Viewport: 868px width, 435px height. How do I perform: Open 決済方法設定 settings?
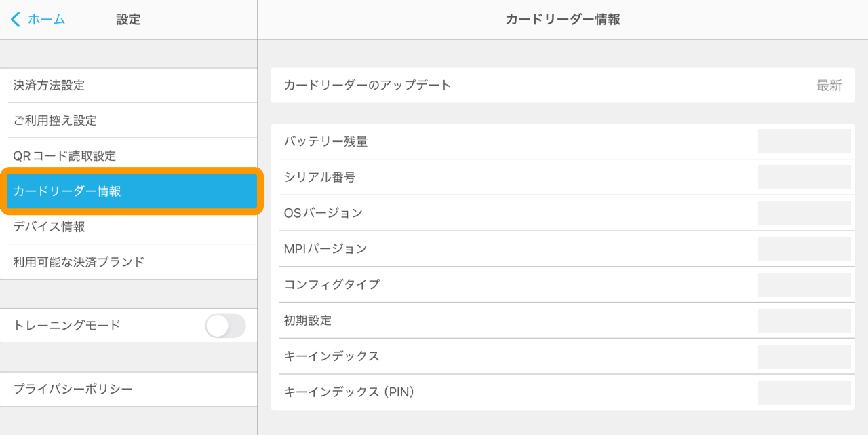129,86
